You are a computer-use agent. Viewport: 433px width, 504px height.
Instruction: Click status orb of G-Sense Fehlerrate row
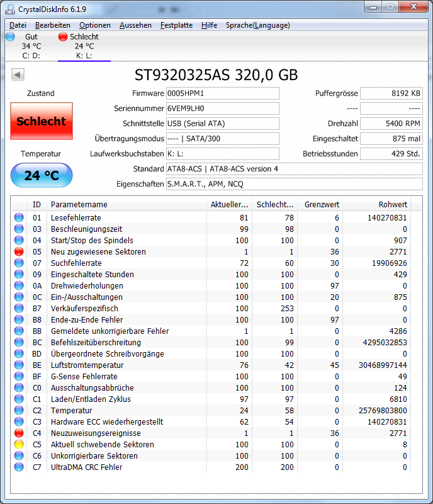coord(19,376)
